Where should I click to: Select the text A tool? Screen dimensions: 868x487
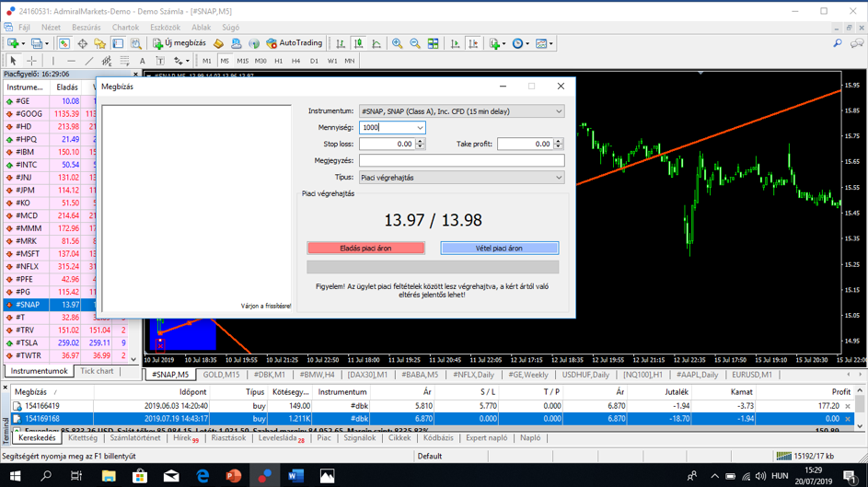tap(143, 61)
